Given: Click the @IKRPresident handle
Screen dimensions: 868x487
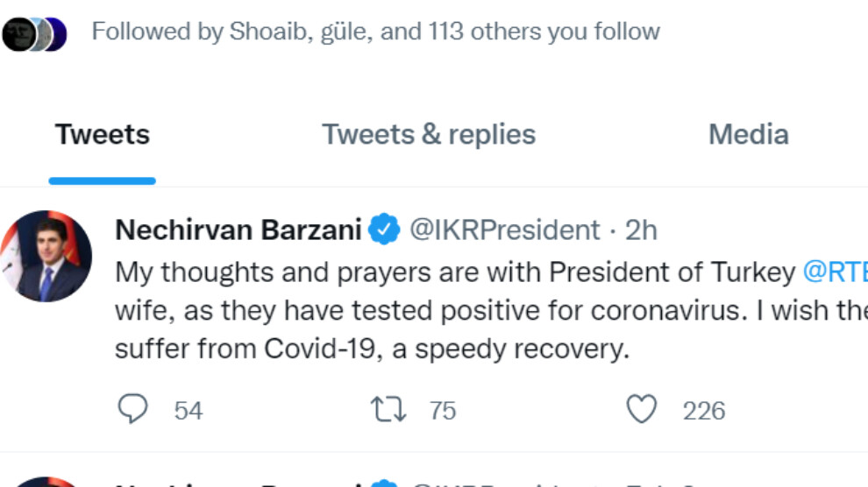Looking at the screenshot, I should tap(504, 229).
